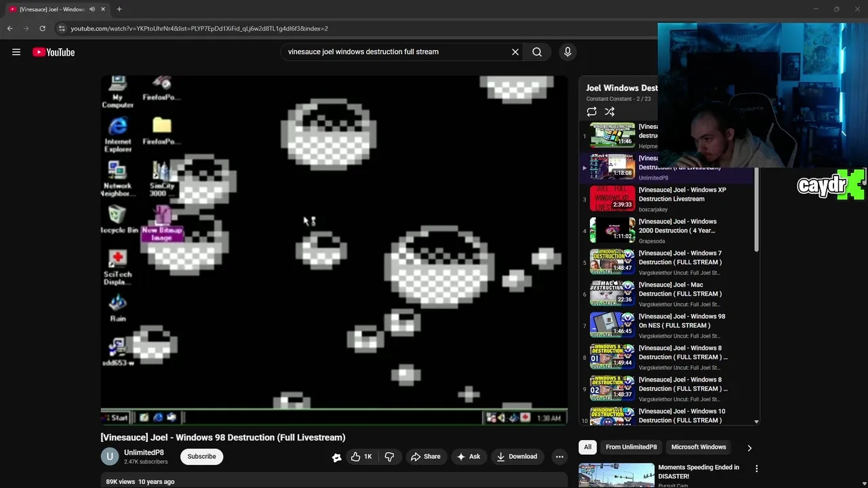Open a new browser tab
Viewport: 868px width, 488px height.
click(119, 9)
